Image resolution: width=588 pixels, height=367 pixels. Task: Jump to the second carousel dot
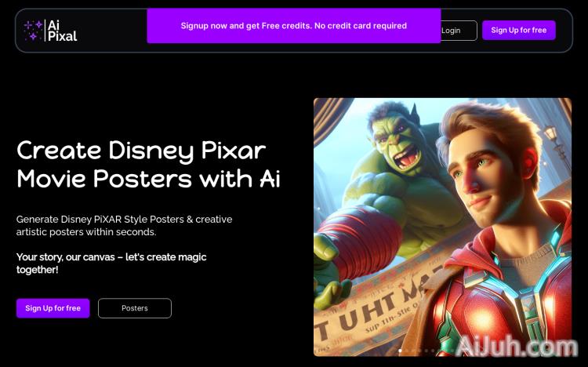(406, 351)
